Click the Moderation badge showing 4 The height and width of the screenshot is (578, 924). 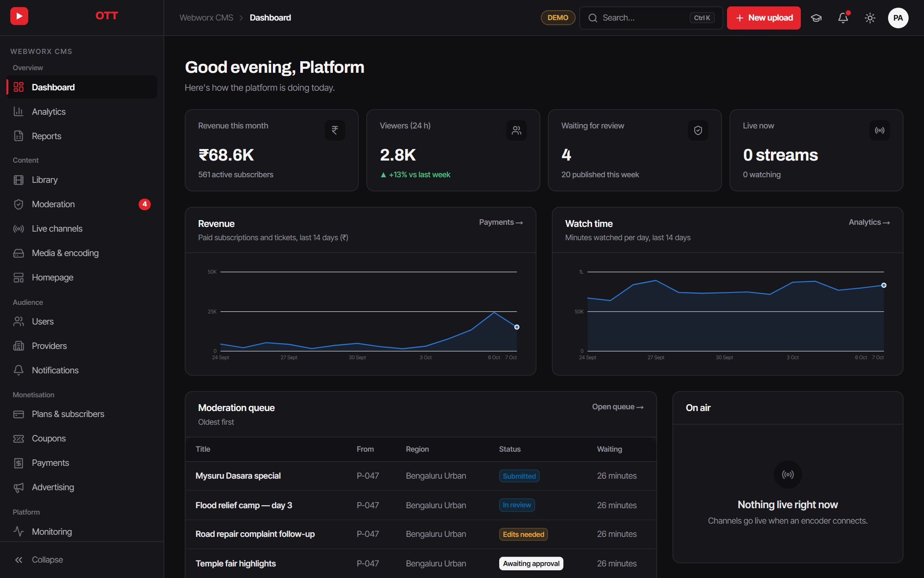pyautogui.click(x=145, y=204)
